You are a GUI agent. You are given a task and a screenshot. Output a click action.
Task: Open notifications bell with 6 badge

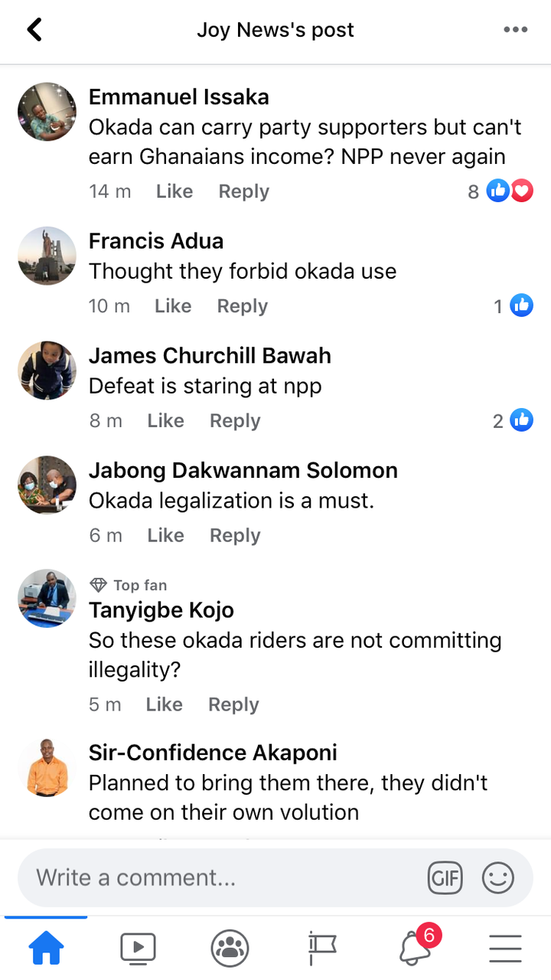tap(414, 949)
